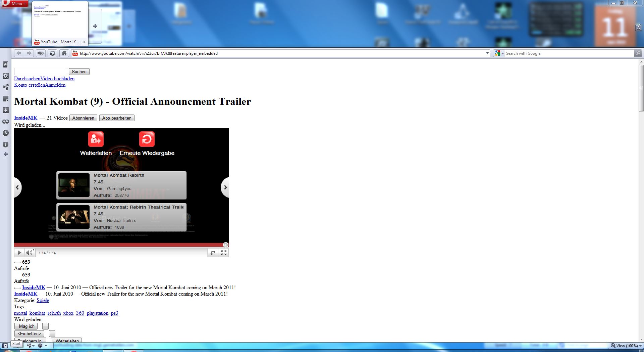Open the Widgets gear panel in the sidebar
644x352 pixels.
pos(5,76)
